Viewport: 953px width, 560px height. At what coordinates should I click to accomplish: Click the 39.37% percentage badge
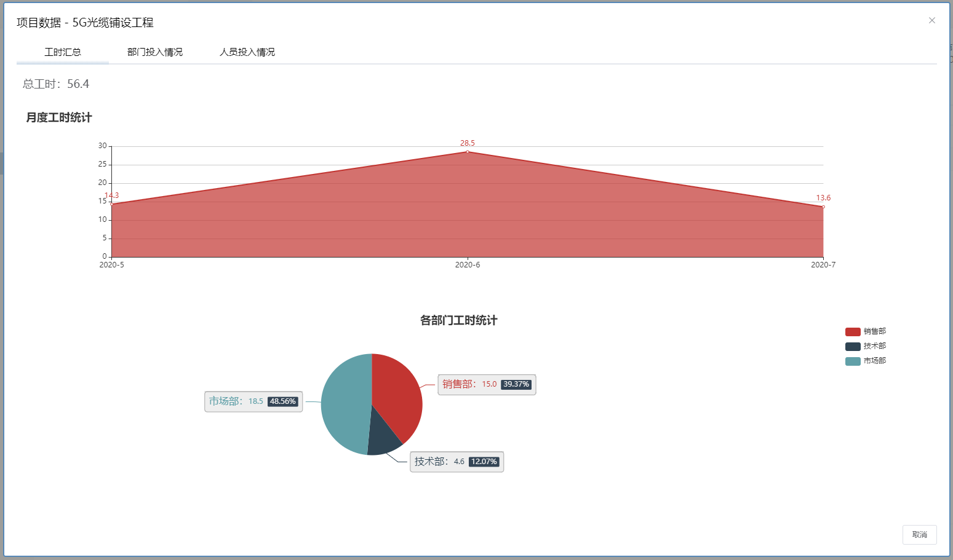516,385
